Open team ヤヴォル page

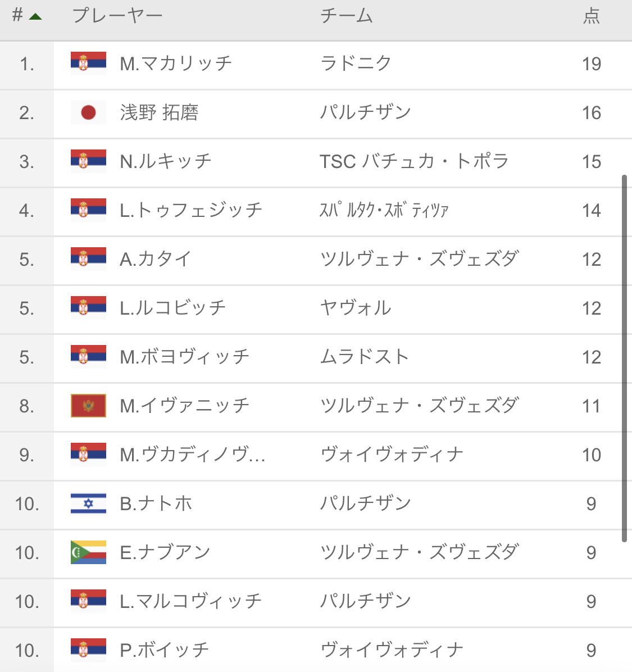click(x=356, y=308)
